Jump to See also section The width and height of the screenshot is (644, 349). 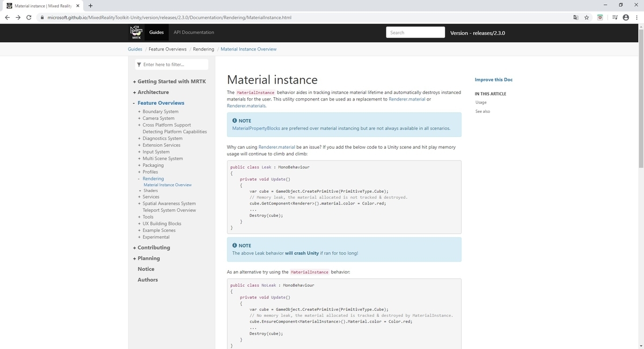[x=482, y=111]
